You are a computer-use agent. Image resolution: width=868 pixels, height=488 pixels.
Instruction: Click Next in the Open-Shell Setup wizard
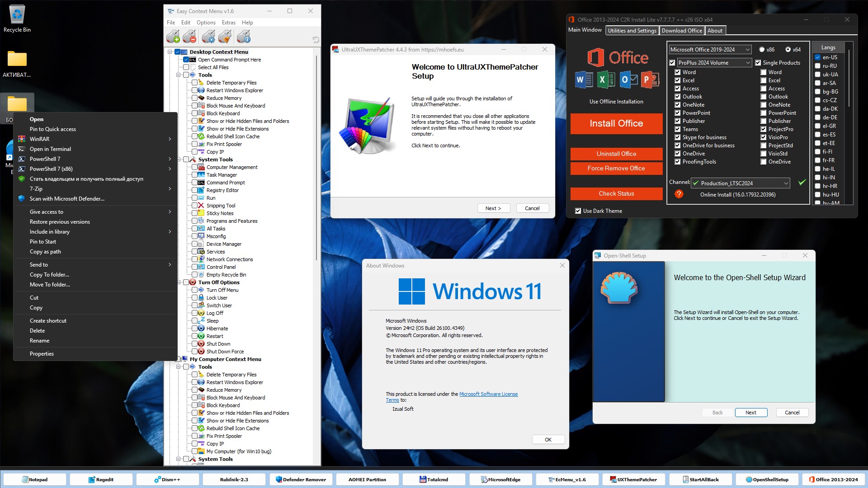tap(751, 413)
